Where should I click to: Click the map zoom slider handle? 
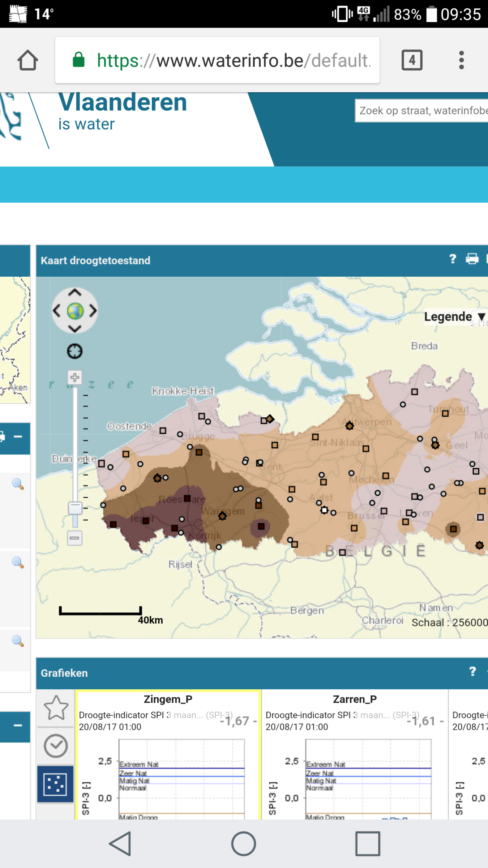[x=75, y=508]
